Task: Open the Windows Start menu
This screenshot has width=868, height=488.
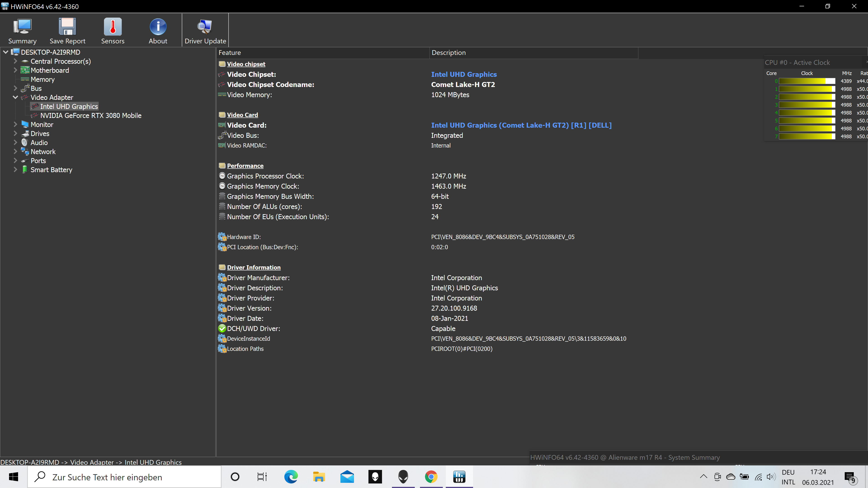Action: (14, 477)
